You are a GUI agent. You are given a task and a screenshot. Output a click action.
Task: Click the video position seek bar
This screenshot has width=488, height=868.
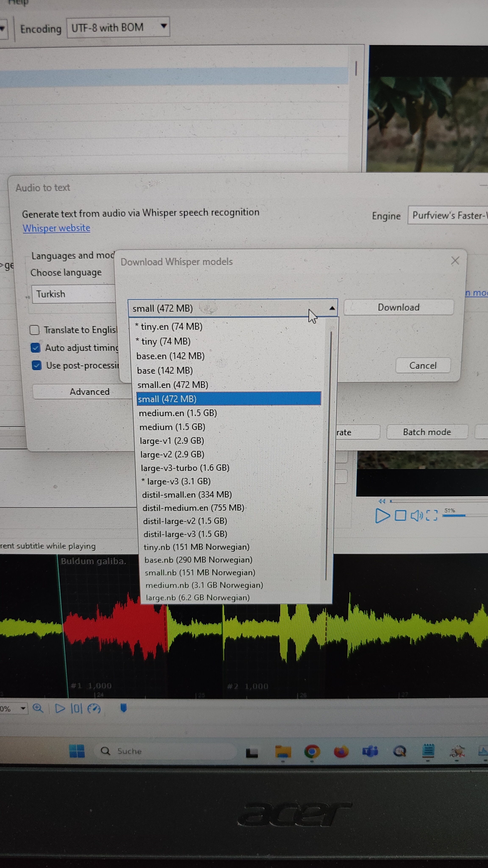[439, 501]
